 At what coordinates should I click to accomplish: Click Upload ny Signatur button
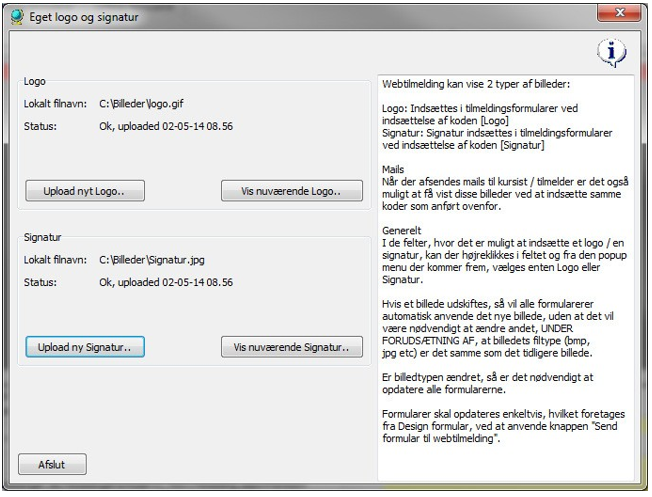pyautogui.click(x=85, y=347)
